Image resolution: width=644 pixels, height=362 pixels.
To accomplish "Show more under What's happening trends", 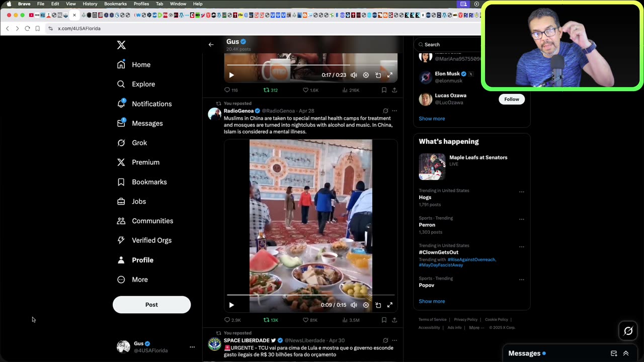I will 432,301.
